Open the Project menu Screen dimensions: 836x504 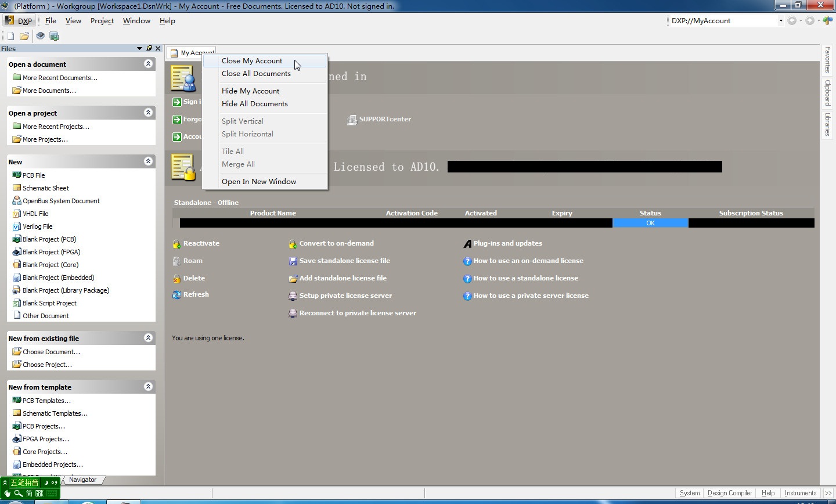(102, 20)
